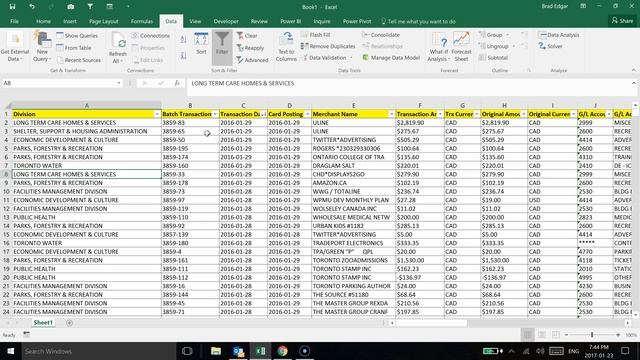Image resolution: width=640 pixels, height=360 pixels.
Task: Expand the Name Box dropdown
Action: (x=119, y=83)
